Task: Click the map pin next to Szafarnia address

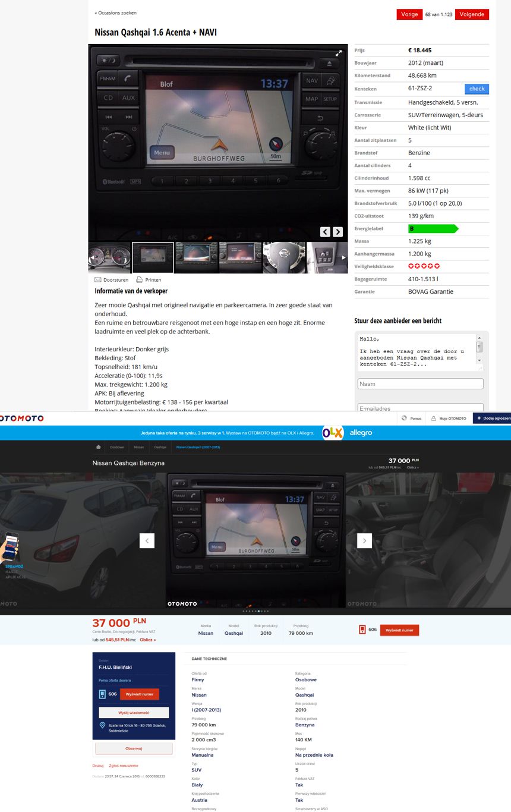Action: (x=103, y=725)
